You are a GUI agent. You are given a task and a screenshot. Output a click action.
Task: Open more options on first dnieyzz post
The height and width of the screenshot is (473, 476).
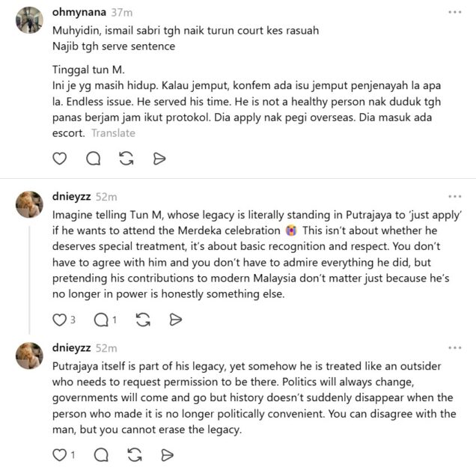tap(455, 196)
